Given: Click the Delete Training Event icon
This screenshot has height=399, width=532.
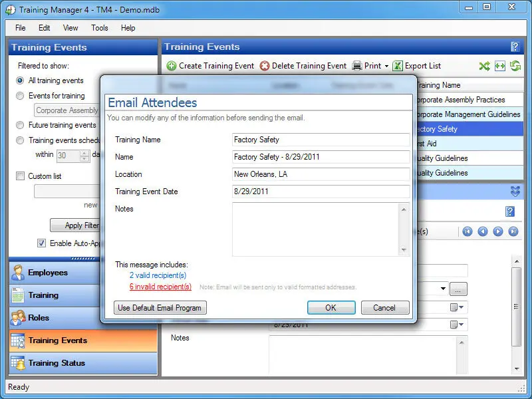Looking at the screenshot, I should [x=265, y=66].
